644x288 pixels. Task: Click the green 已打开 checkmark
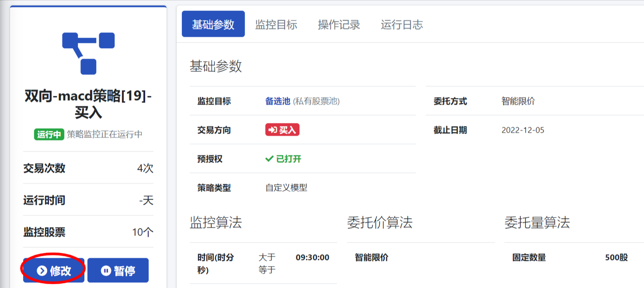tap(270, 159)
